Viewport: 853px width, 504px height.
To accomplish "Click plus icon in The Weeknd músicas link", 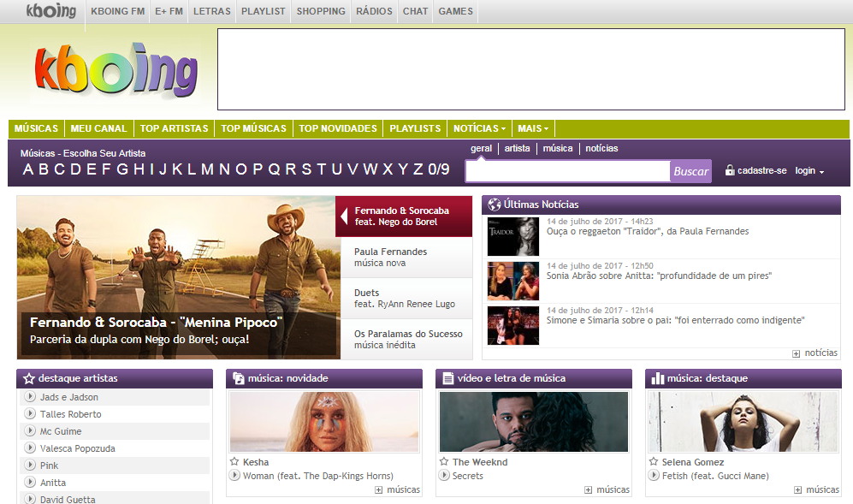I will [588, 489].
